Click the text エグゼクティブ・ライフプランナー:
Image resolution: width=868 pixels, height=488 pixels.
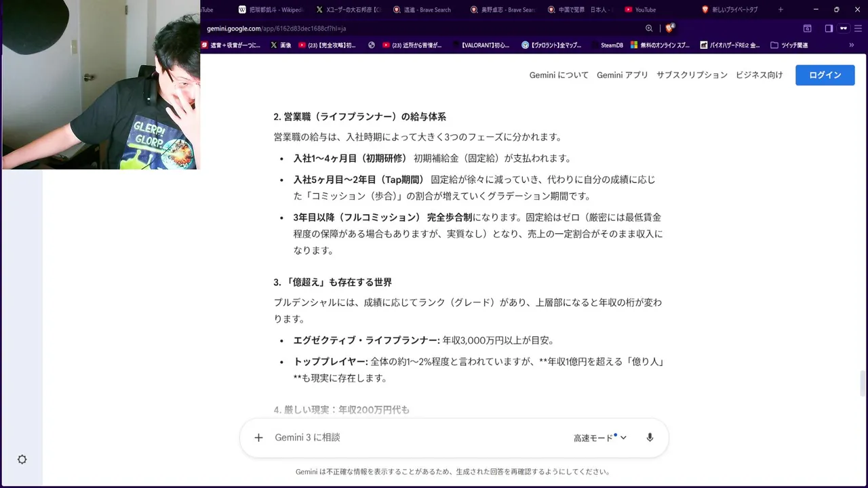(367, 340)
